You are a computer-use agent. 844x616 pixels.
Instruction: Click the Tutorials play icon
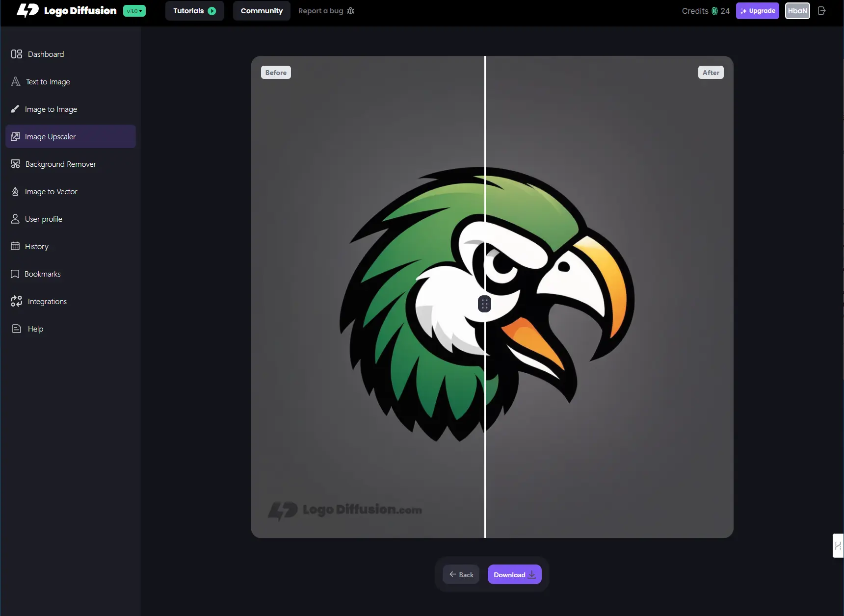[212, 11]
